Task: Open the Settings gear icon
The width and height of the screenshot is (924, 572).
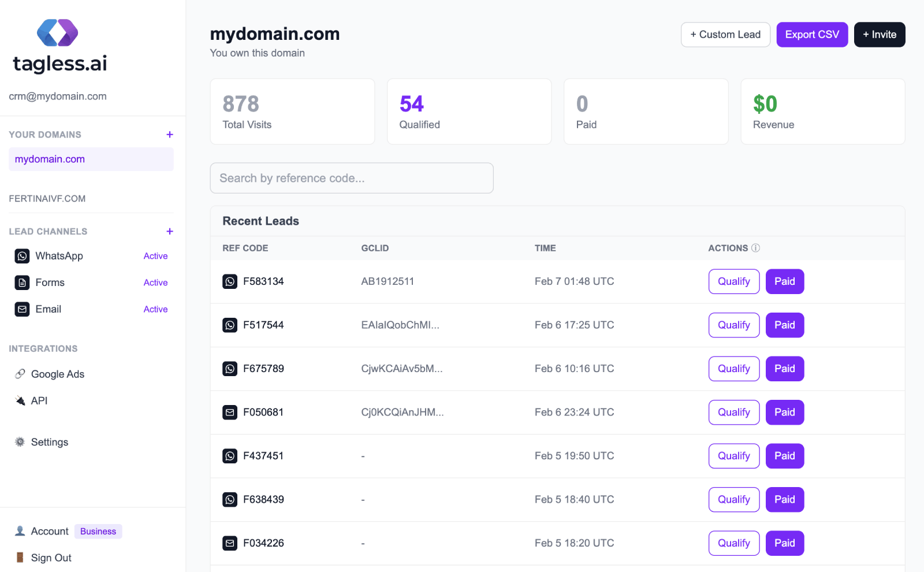Action: [x=19, y=442]
